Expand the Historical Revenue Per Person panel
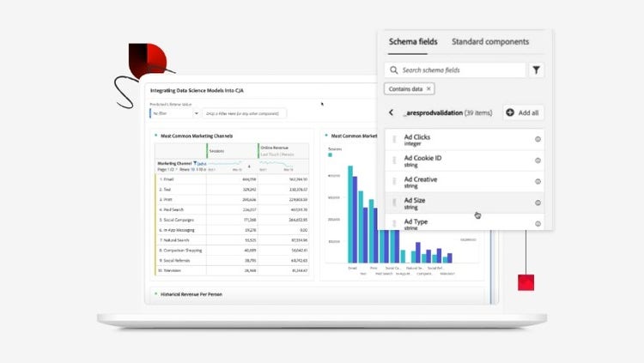Image resolution: width=644 pixels, height=363 pixels. (155, 293)
